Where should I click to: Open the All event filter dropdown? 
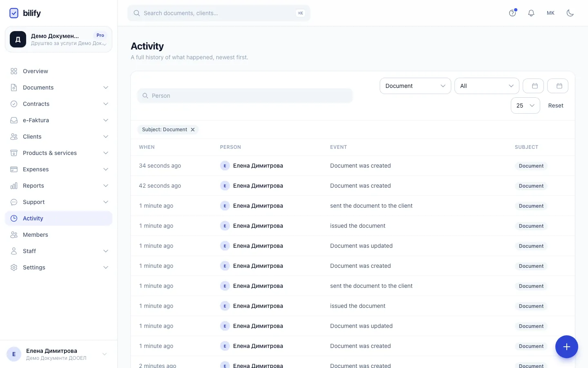487,86
